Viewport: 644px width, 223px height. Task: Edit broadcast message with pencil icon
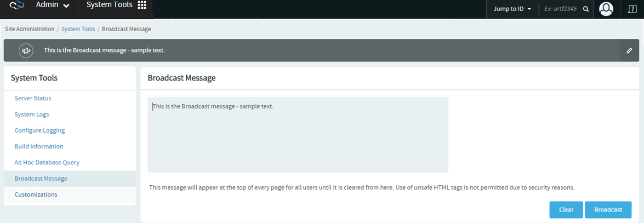click(630, 50)
